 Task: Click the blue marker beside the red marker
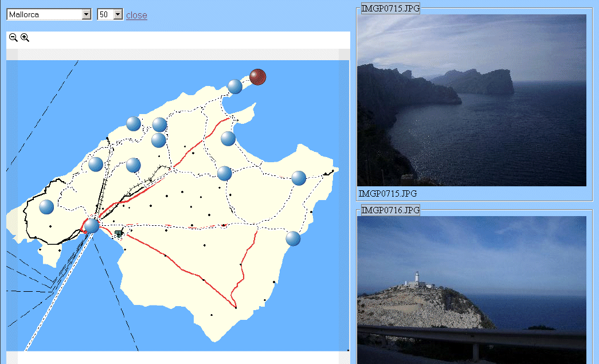click(236, 87)
